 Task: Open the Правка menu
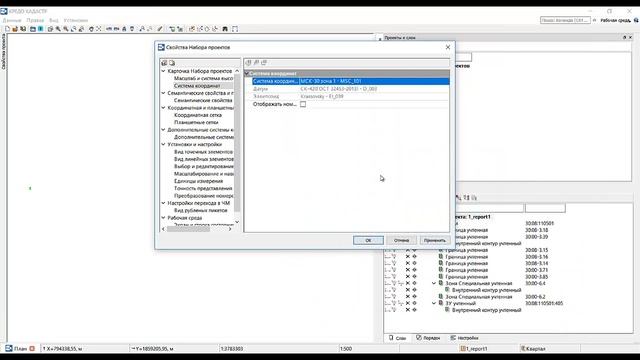tap(35, 20)
